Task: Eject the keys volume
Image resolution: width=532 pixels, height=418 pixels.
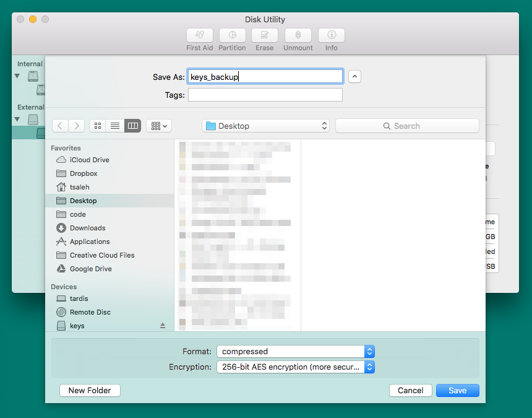Action: 163,326
